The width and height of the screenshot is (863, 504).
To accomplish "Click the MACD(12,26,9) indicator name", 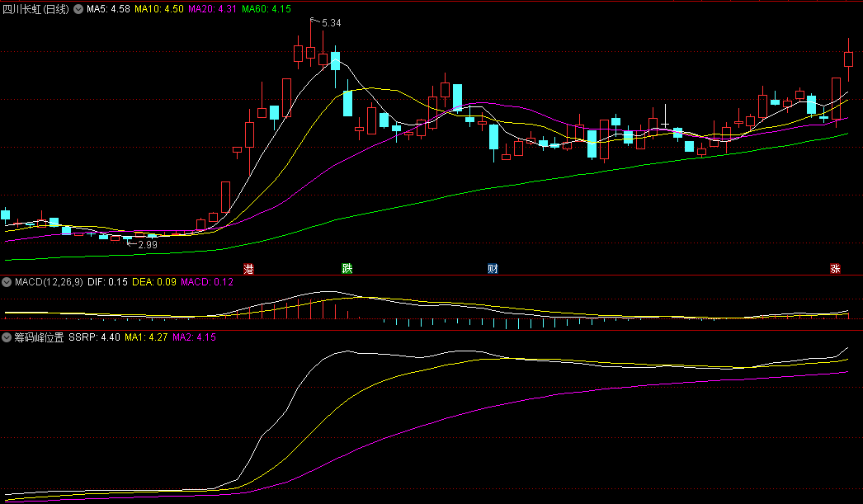I will click(49, 282).
